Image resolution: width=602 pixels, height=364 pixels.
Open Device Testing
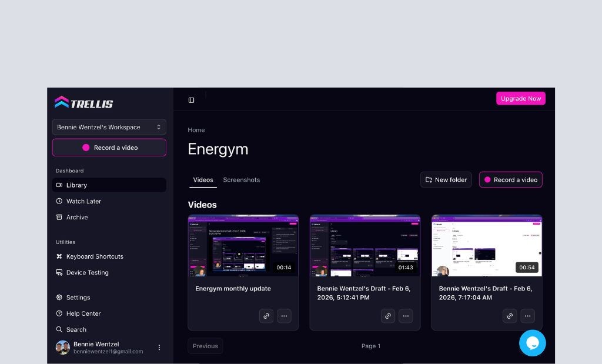tap(109, 273)
